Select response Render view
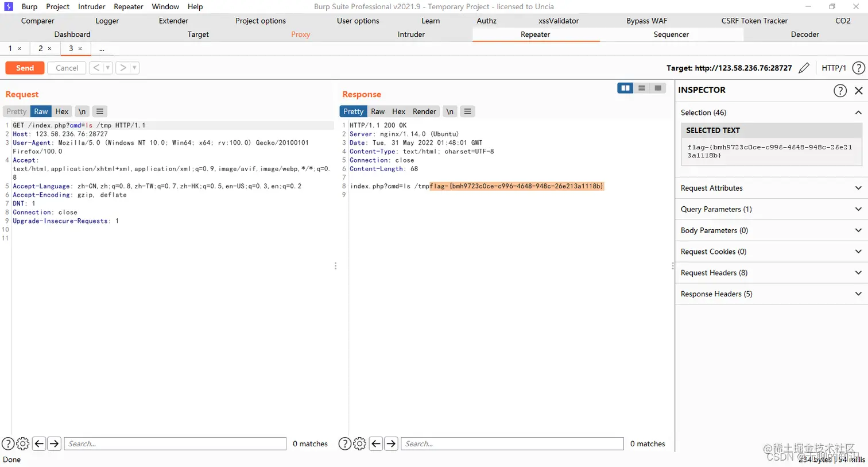Screen dimensions: 868x467 click(425, 111)
